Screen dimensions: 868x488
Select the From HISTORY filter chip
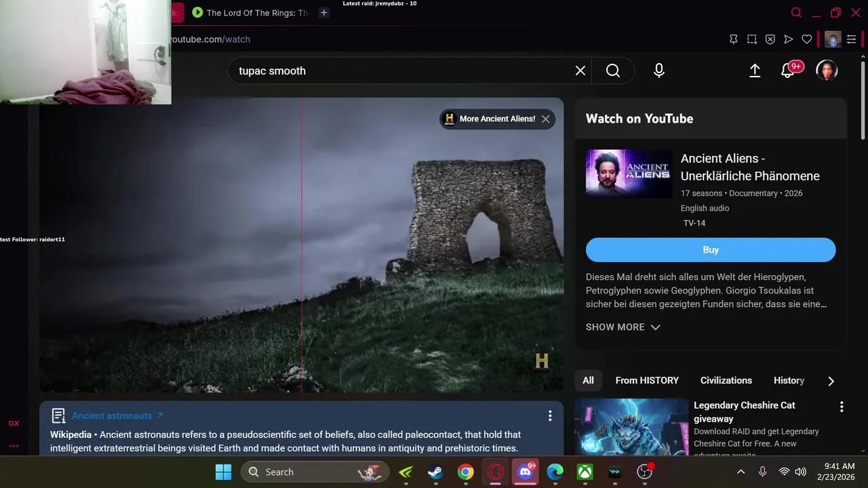[647, 380]
